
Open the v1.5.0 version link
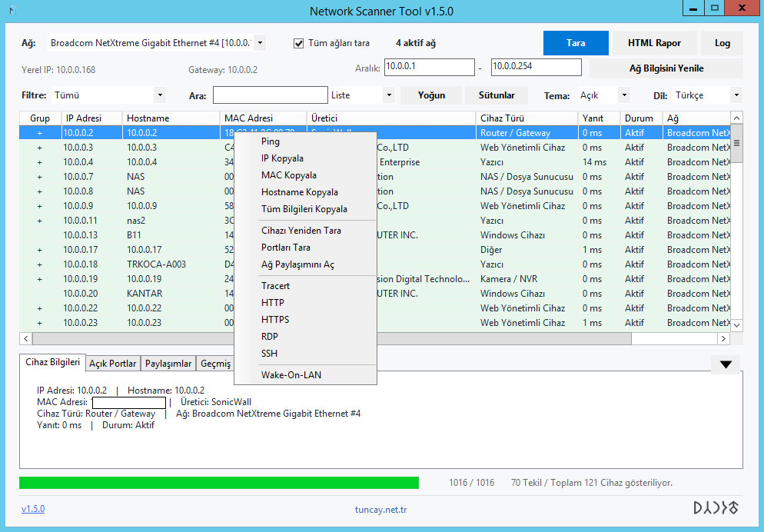click(x=33, y=509)
